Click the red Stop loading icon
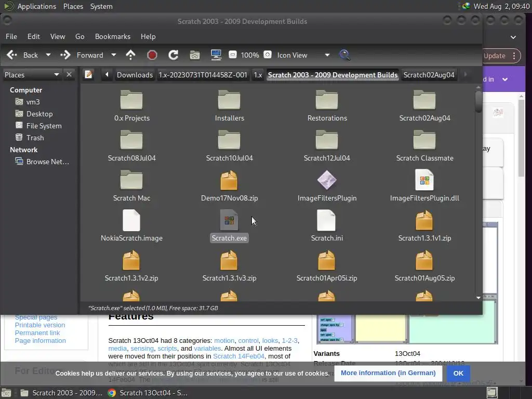This screenshot has height=399, width=532. tap(152, 55)
